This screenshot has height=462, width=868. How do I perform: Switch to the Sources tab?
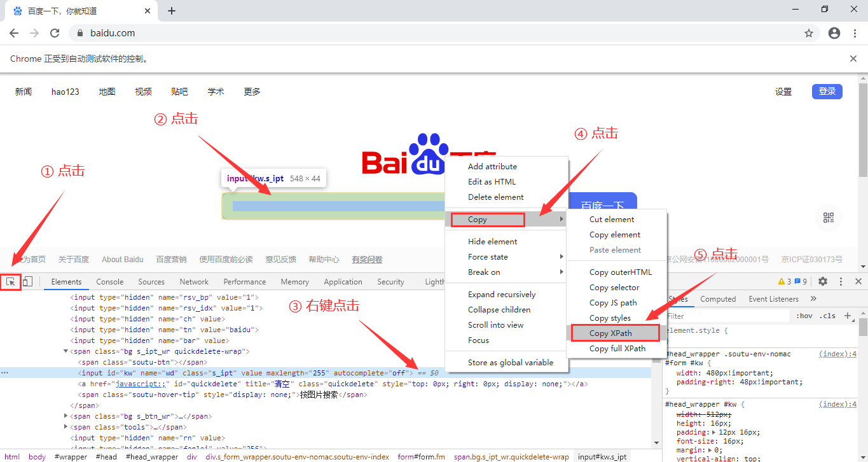point(151,281)
